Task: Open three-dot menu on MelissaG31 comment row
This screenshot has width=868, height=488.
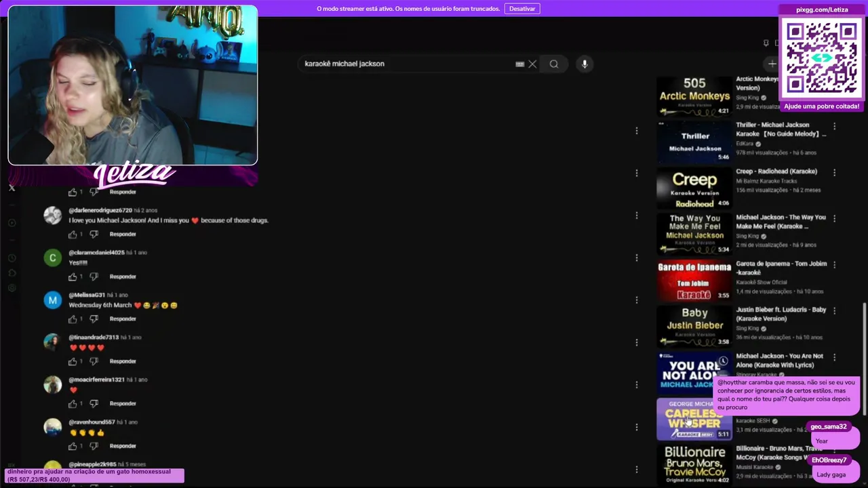Action: pos(636,300)
